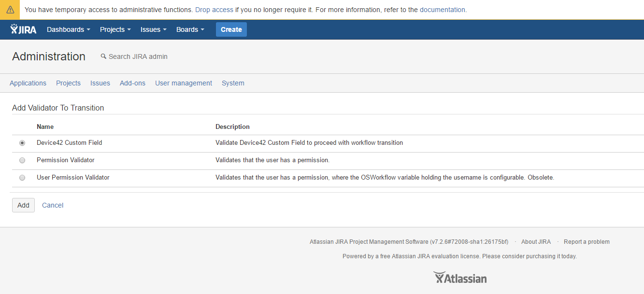This screenshot has width=644, height=294.
Task: Select the Device42 Custom Field radio button
Action: click(22, 143)
